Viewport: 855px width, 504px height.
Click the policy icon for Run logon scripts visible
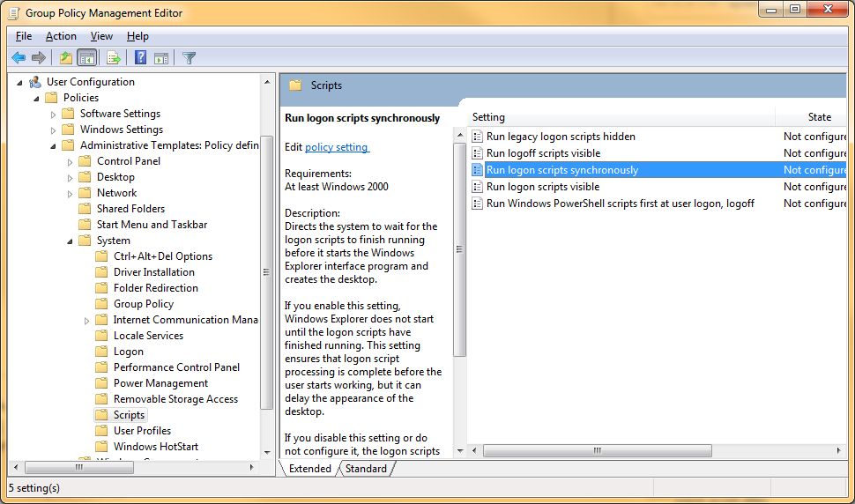pos(477,187)
